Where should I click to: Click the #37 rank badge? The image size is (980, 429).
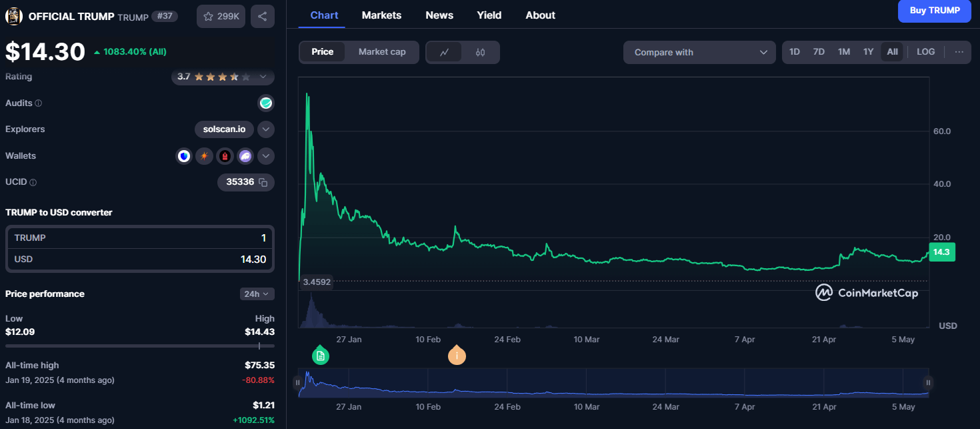pyautogui.click(x=165, y=16)
